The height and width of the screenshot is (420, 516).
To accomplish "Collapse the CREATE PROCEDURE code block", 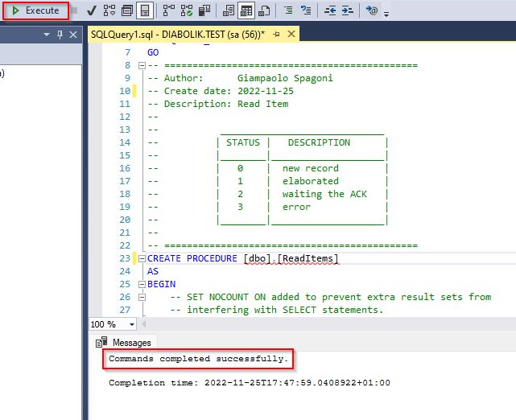I will [142, 259].
